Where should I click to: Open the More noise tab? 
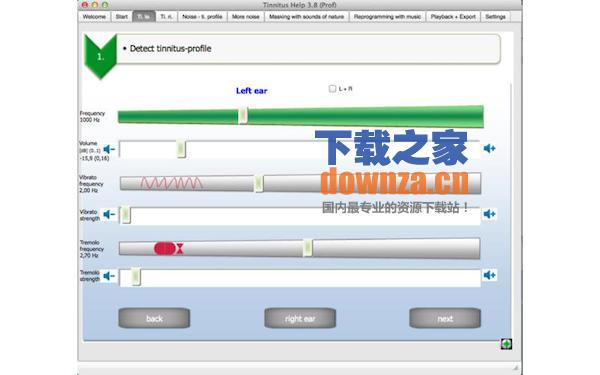pyautogui.click(x=245, y=17)
